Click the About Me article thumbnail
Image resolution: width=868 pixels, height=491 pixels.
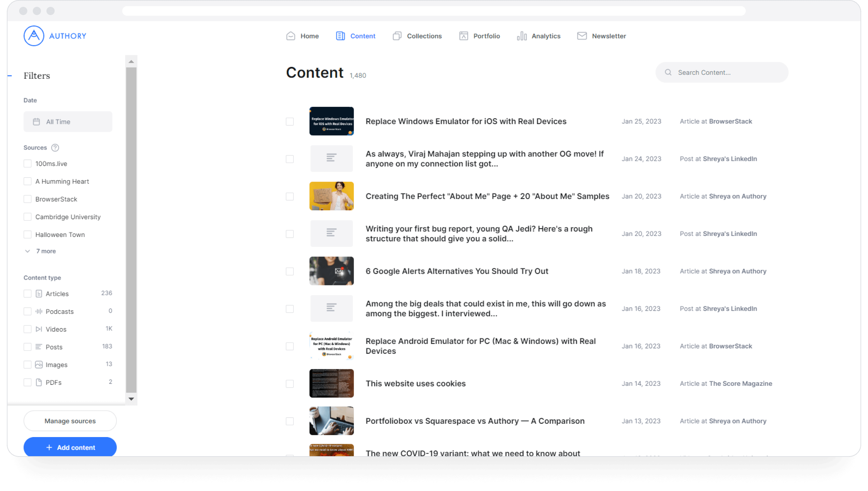(331, 196)
